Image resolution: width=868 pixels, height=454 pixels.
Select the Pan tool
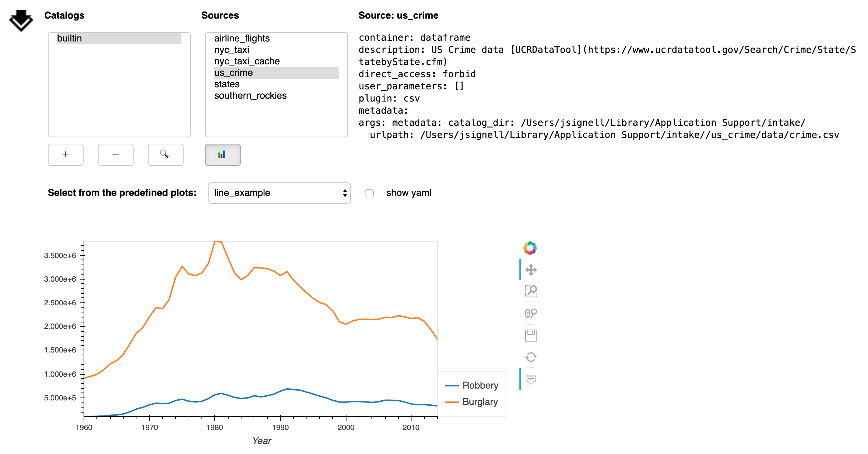pos(531,270)
